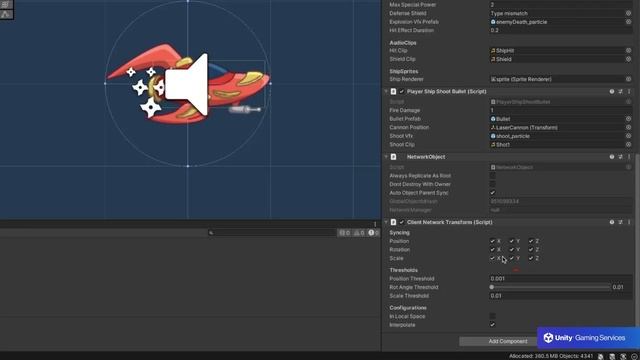
Task: Uncheck Scale X syncing
Action: (493, 258)
